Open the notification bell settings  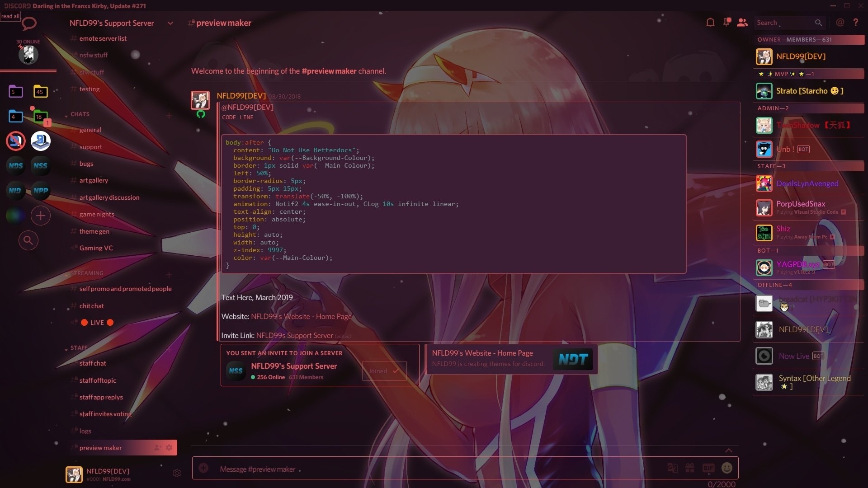(x=710, y=23)
